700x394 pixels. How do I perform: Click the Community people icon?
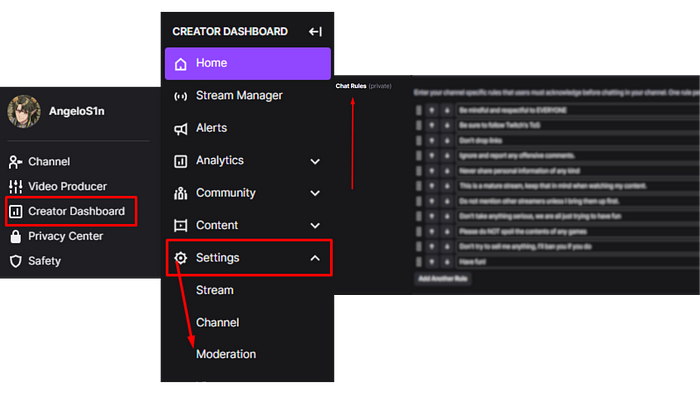click(x=180, y=193)
